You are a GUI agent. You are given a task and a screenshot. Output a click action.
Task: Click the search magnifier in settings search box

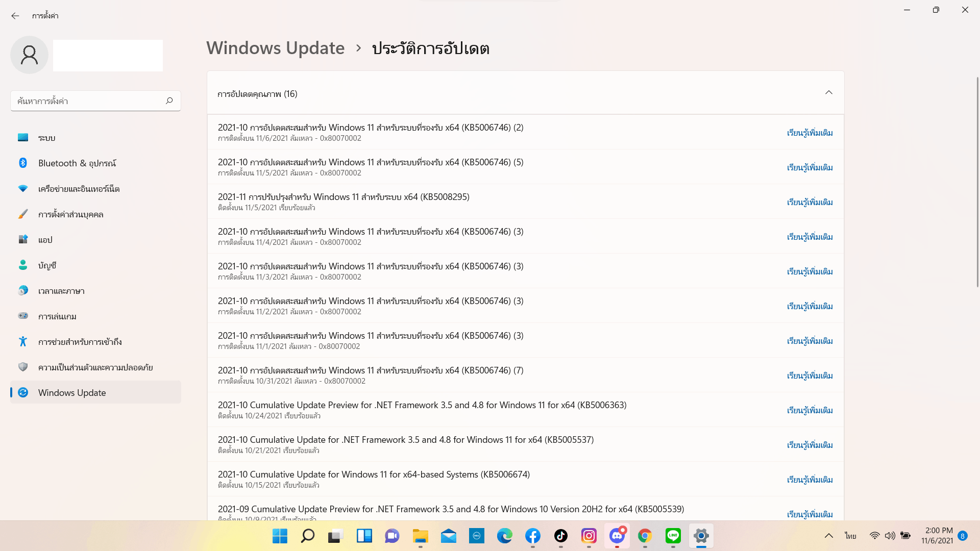coord(169,101)
